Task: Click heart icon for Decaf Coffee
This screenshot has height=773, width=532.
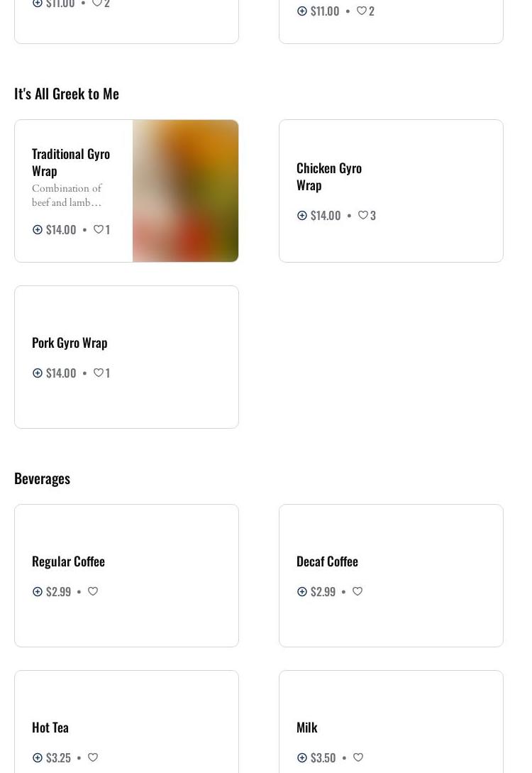Action: point(358,591)
